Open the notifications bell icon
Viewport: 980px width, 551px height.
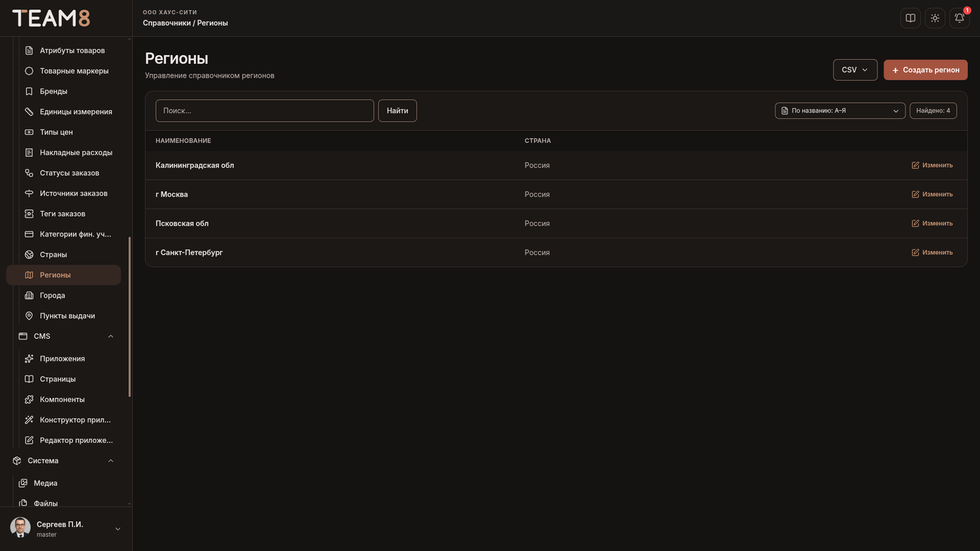coord(959,18)
